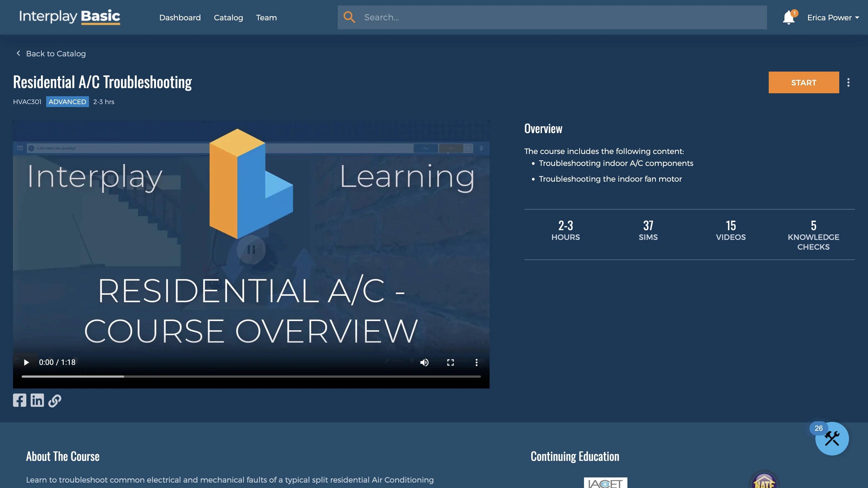Click the course title Residential A/C Troubleshooting
This screenshot has height=488, width=868.
click(x=103, y=82)
